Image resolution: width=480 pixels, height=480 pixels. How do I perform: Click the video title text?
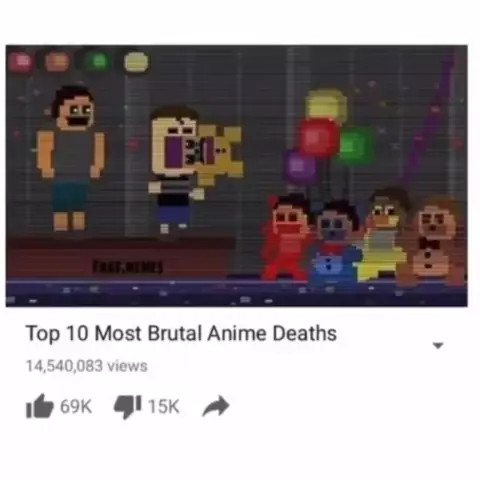tap(181, 333)
